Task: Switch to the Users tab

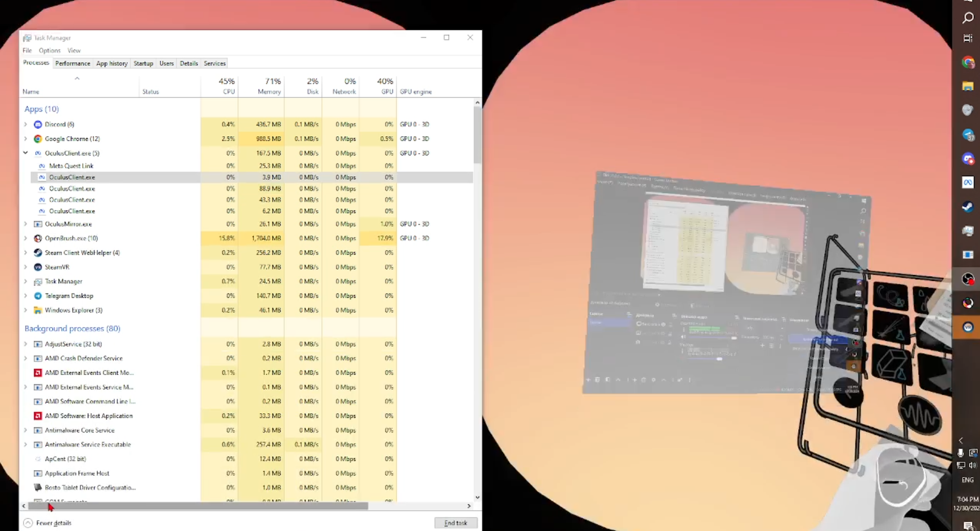Action: 167,64
